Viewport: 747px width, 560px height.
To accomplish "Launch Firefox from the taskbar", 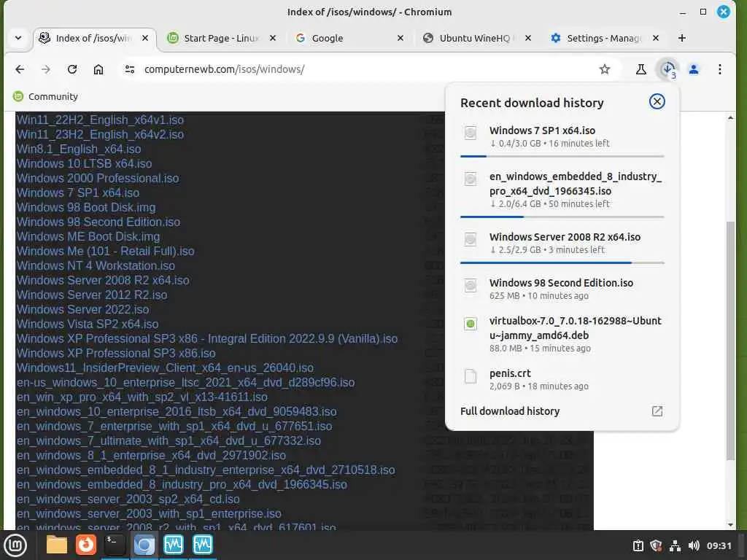I will pyautogui.click(x=86, y=545).
